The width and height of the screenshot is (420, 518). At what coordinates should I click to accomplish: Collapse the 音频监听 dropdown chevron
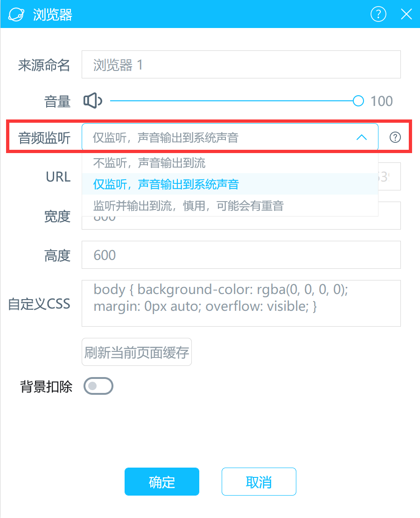point(362,137)
